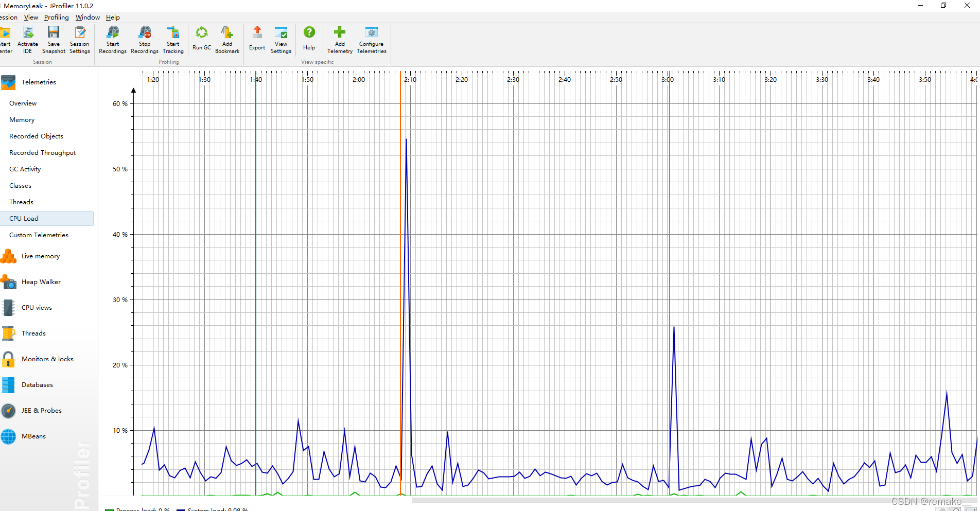
Task: Click the Export toolbar icon
Action: [257, 33]
